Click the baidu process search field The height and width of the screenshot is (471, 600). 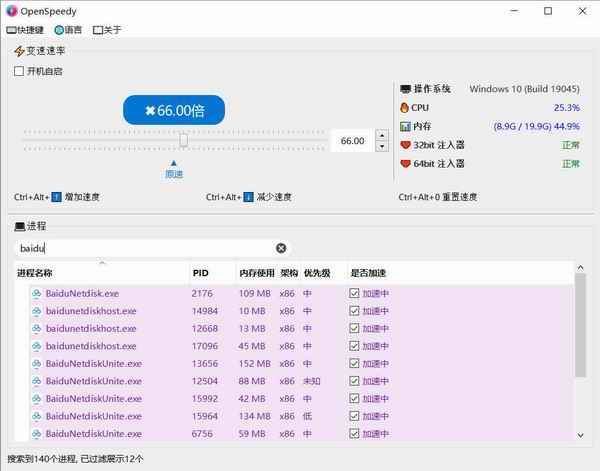(x=145, y=248)
